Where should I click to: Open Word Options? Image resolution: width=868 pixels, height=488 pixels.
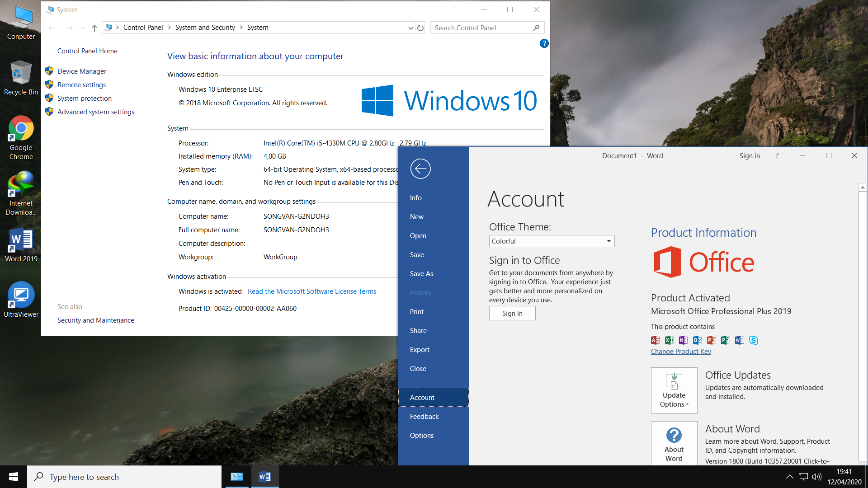[x=433, y=436]
